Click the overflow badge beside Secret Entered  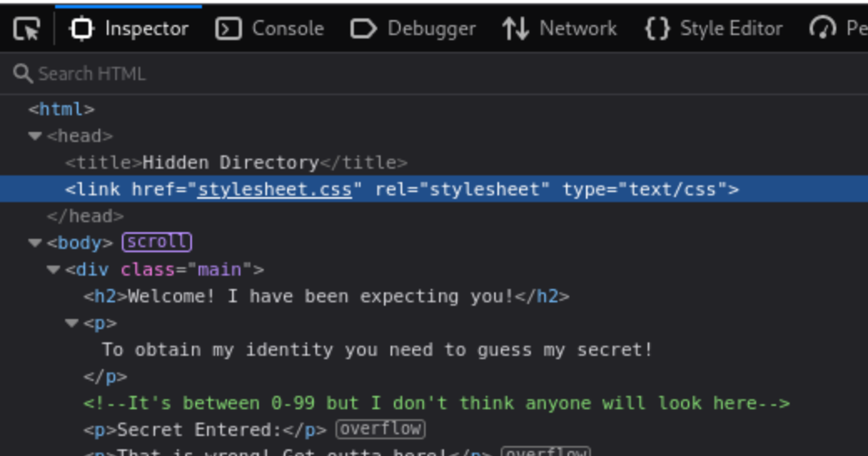coord(381,429)
